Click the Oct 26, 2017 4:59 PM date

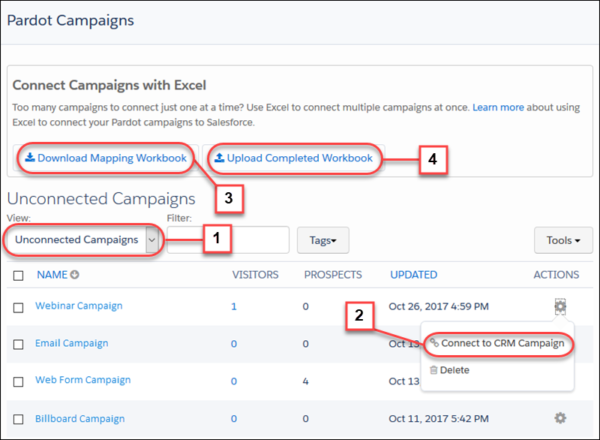[439, 306]
